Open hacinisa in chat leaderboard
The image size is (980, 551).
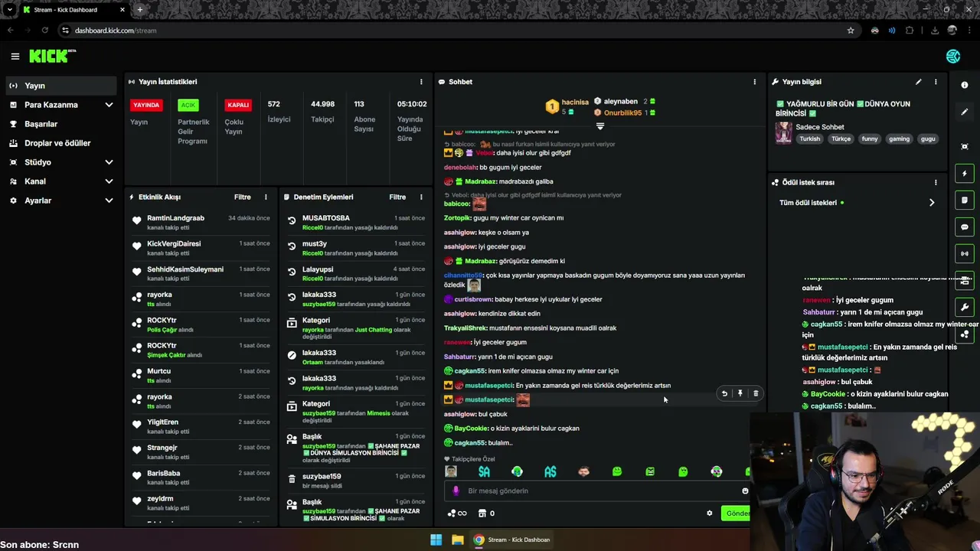coord(575,102)
